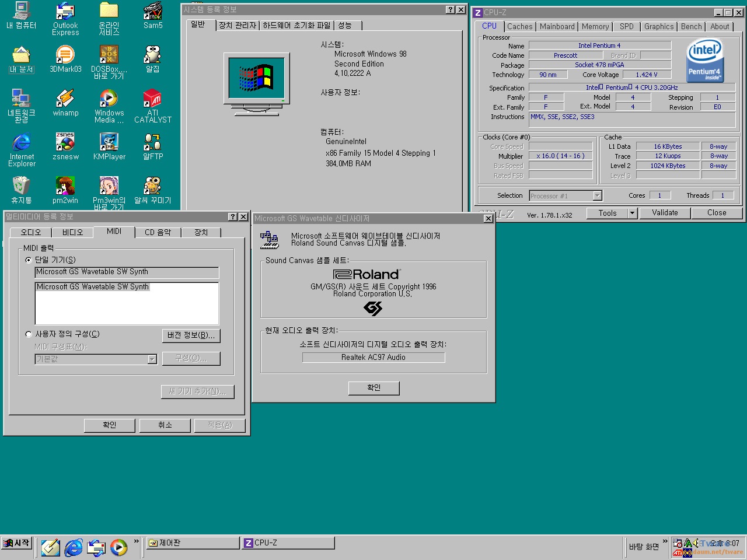Click the 버전 정보 button

point(191,335)
